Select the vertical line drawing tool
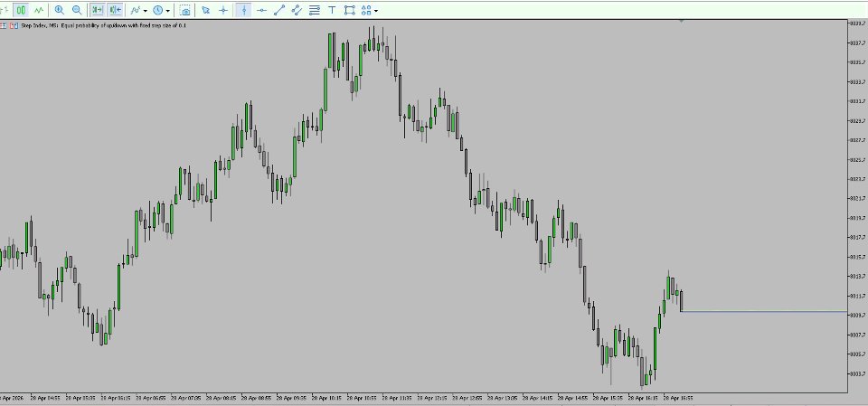This screenshot has width=868, height=406. click(x=243, y=10)
